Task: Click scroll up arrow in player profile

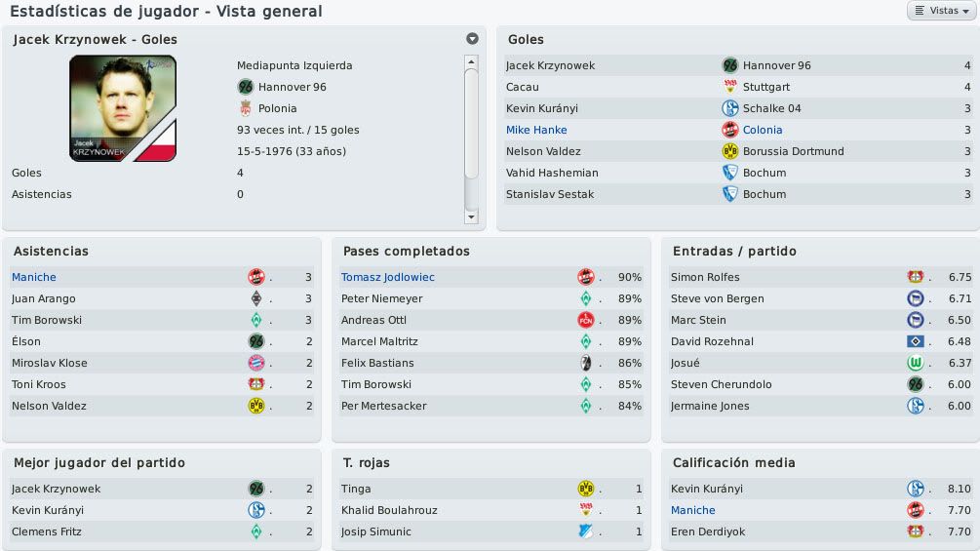Action: tap(471, 61)
